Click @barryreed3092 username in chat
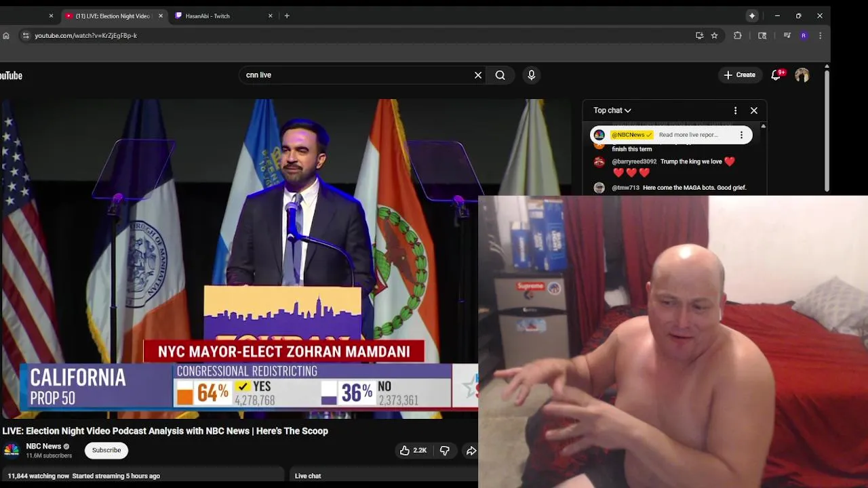This screenshot has width=868, height=488. click(x=634, y=162)
